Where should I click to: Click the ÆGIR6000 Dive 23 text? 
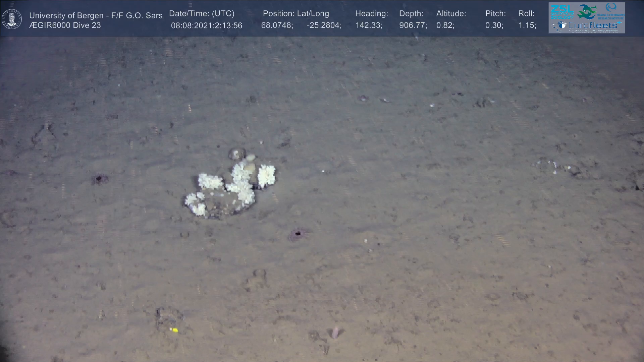click(x=65, y=25)
